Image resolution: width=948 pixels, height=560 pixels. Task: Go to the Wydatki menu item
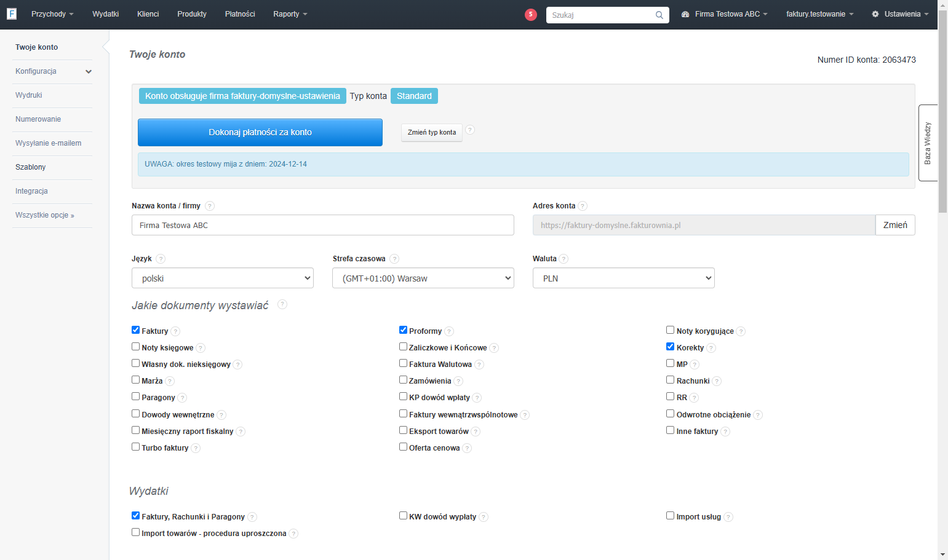(x=106, y=14)
